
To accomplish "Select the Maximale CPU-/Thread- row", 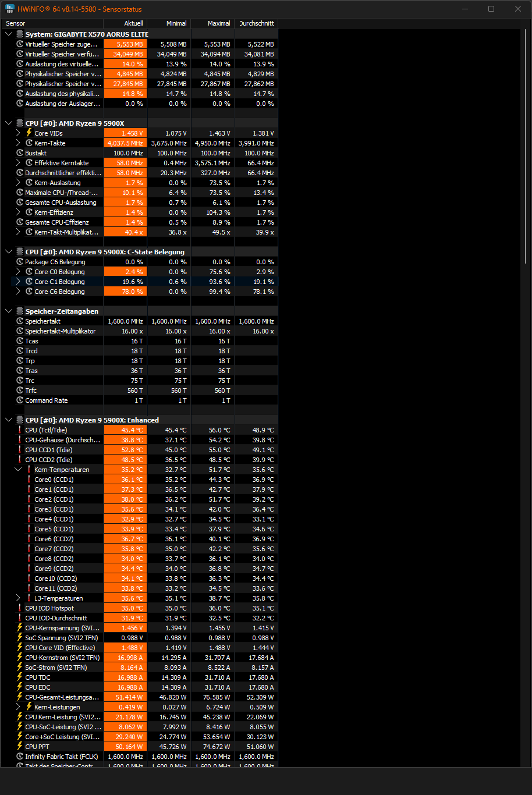I will point(139,193).
